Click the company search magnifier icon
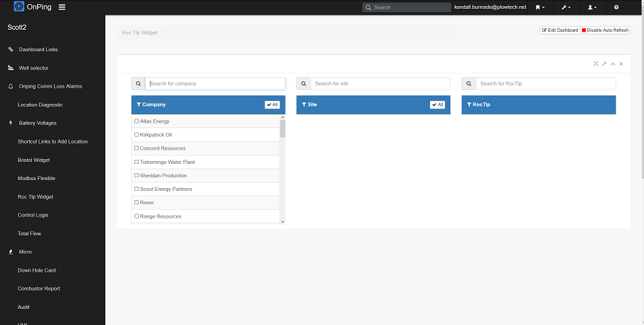Viewport: 644px width, 325px height. tap(138, 84)
